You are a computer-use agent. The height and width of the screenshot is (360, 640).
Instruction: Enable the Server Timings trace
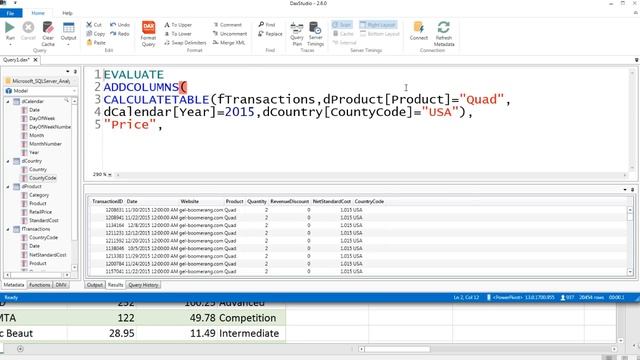pyautogui.click(x=315, y=34)
